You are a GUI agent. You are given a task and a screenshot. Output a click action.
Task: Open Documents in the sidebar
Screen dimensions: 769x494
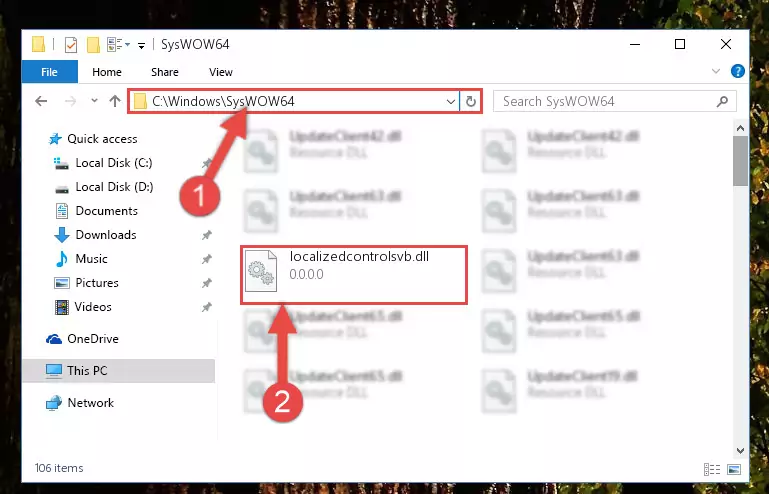(x=106, y=211)
